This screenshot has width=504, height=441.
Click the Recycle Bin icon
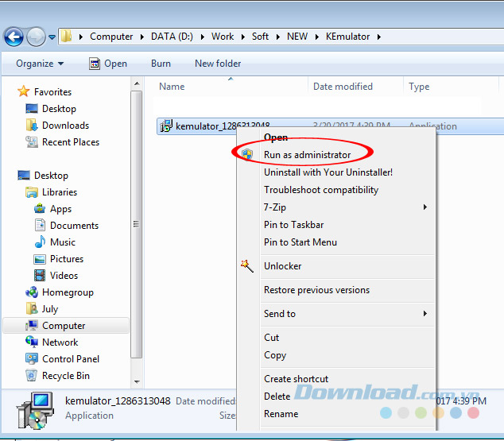coord(32,376)
